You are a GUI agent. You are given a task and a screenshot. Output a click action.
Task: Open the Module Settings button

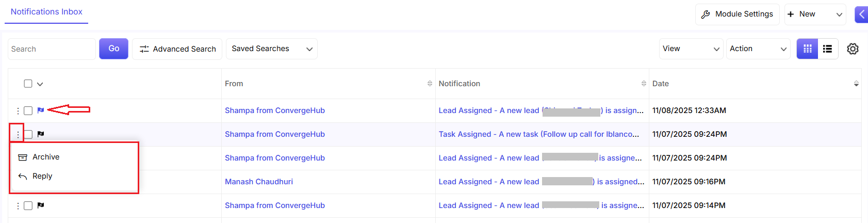[x=737, y=14]
